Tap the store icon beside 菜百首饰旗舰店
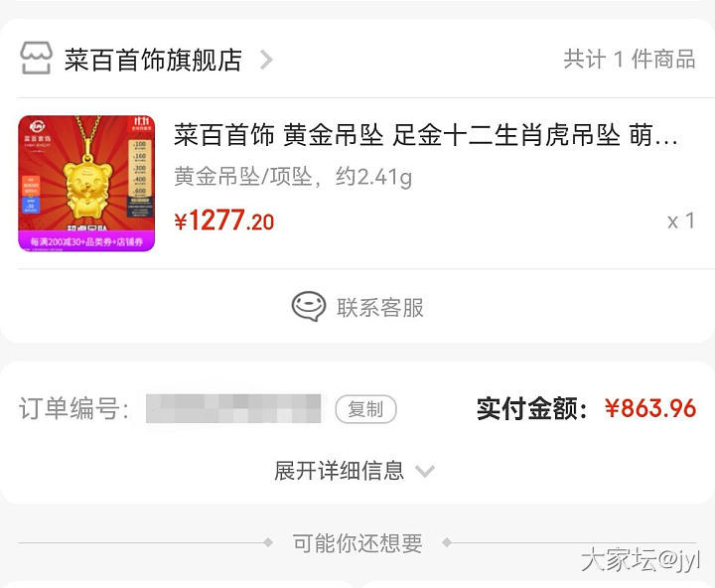This screenshot has height=588, width=715. coord(36,58)
